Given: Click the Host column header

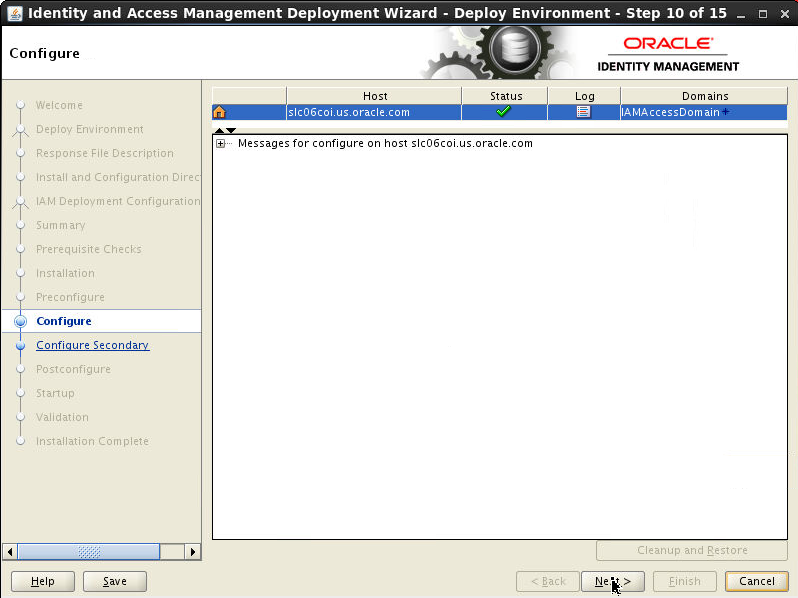Looking at the screenshot, I should 375,96.
